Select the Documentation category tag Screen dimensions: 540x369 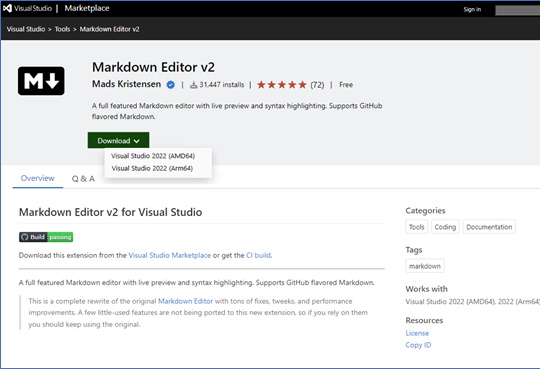489,227
